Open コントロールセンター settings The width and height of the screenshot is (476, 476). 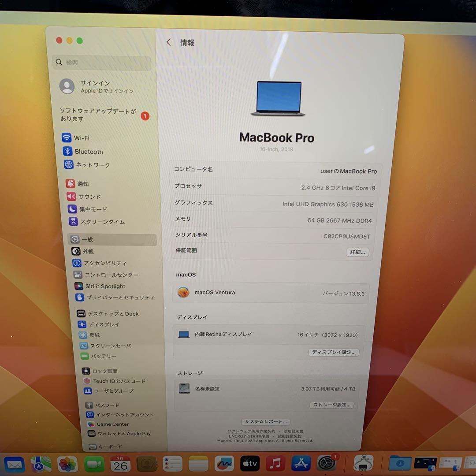tap(106, 275)
